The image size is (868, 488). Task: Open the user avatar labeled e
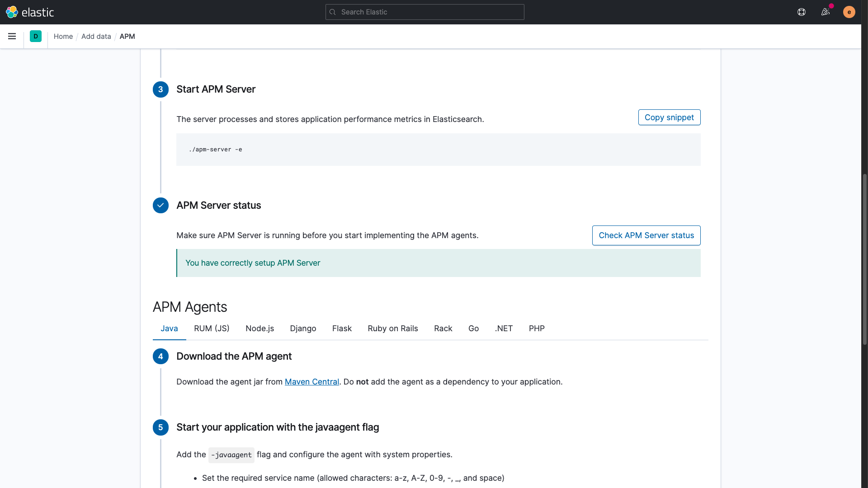click(849, 12)
